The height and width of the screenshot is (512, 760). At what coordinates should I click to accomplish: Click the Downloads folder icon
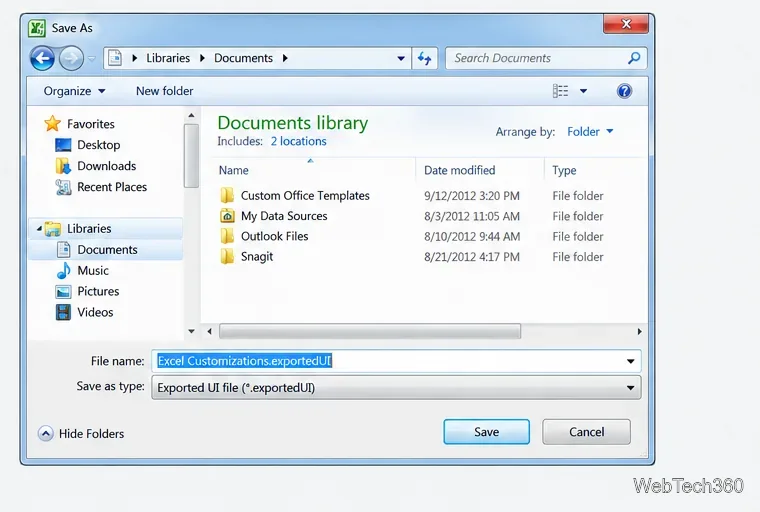[63, 166]
